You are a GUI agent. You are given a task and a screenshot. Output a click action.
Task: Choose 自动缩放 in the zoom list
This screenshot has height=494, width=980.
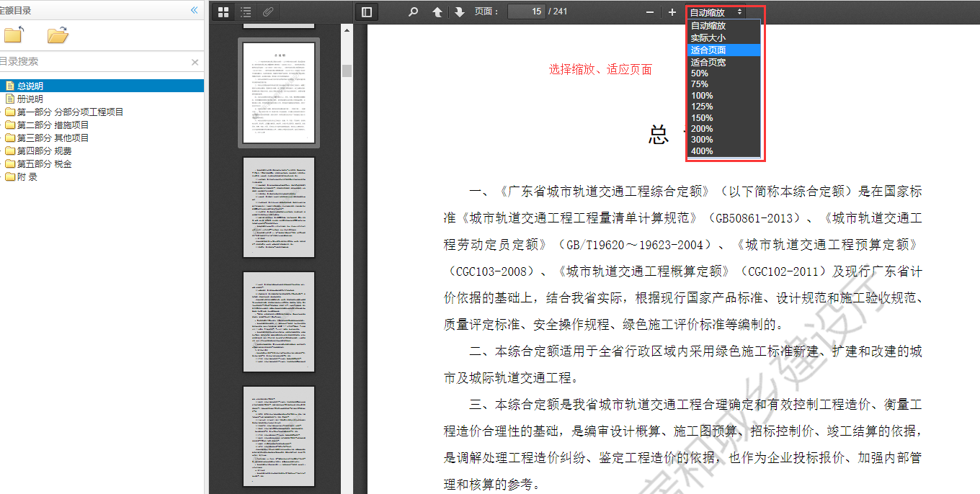[x=724, y=25]
